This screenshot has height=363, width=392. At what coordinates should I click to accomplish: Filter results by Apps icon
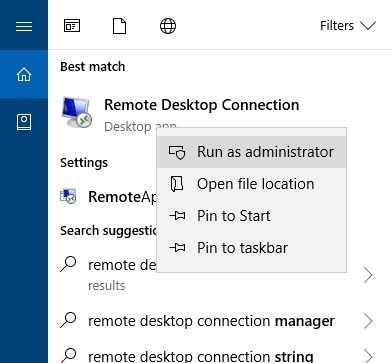tap(72, 26)
